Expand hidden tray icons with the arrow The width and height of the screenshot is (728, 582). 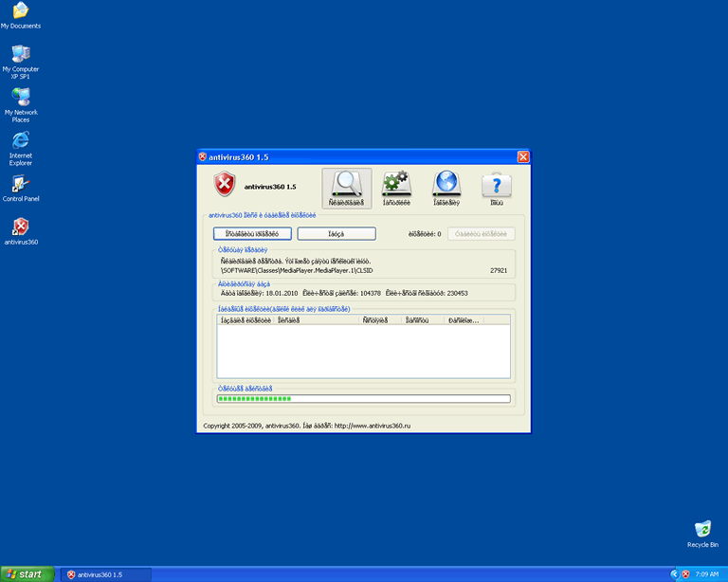pos(674,574)
